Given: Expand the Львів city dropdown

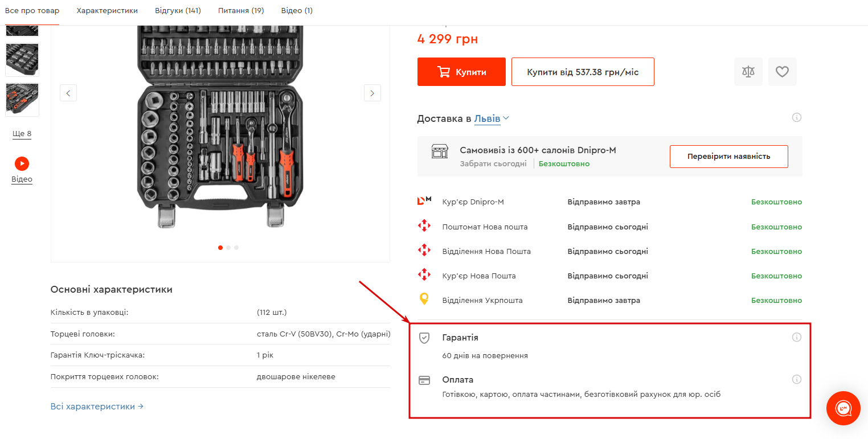Looking at the screenshot, I should [492, 118].
